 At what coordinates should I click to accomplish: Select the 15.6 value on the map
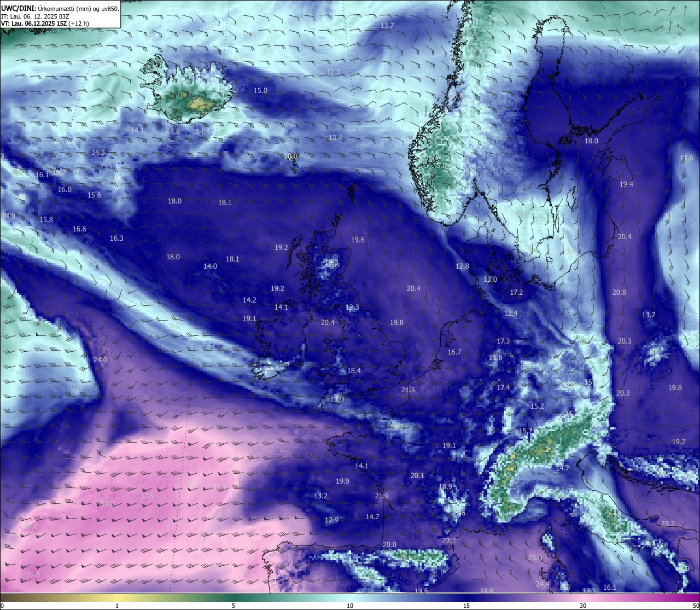point(94,195)
